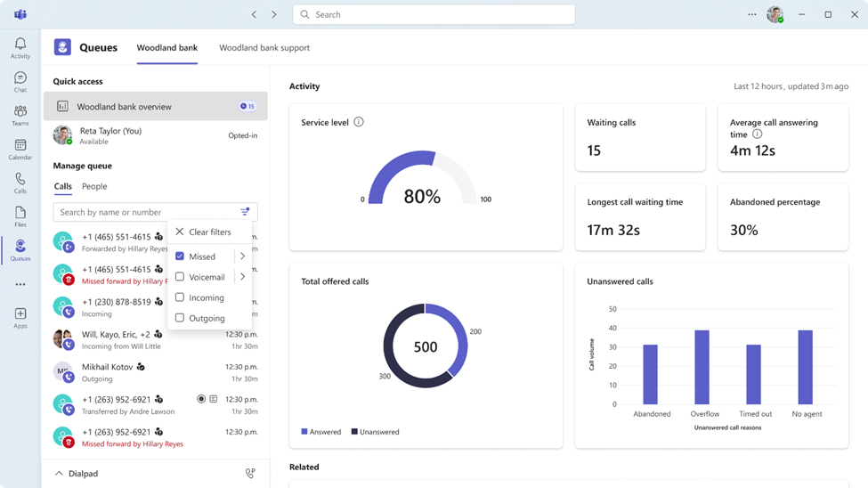Open Chat from the left rail

[x=20, y=81]
